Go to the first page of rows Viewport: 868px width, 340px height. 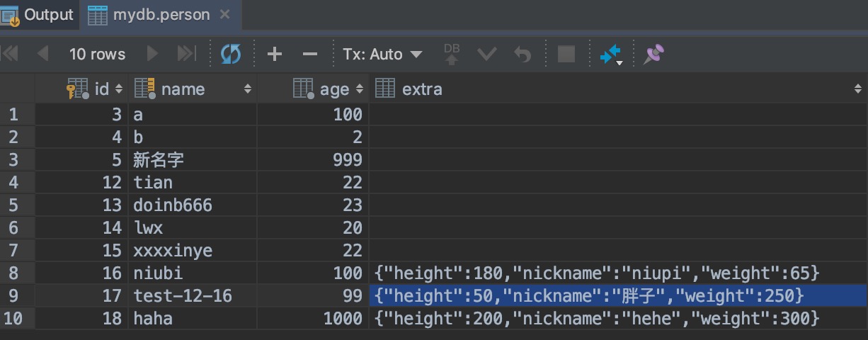[x=11, y=54]
